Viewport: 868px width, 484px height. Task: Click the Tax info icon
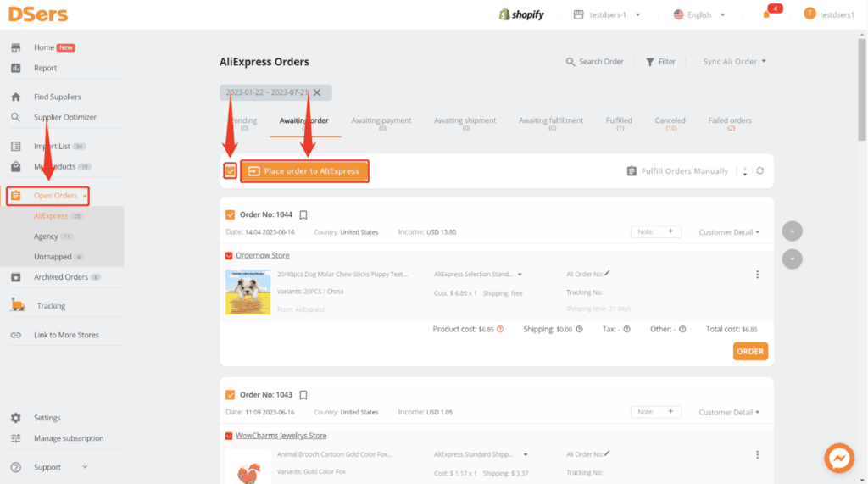[x=626, y=329]
